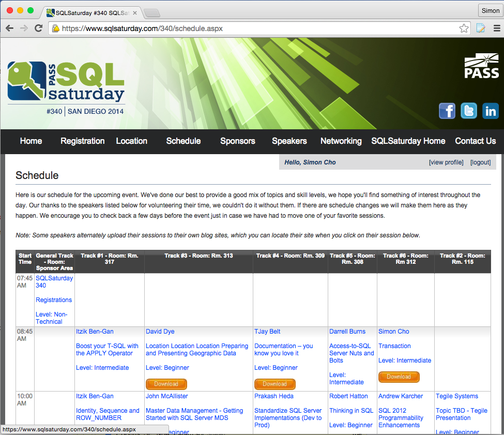Reload the page with refresh icon

coord(39,28)
